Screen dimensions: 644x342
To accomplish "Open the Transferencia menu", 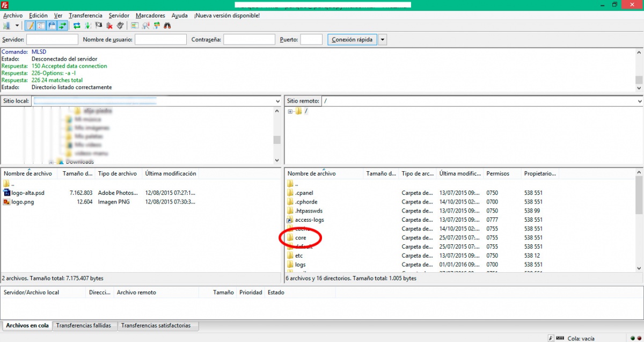I will [x=85, y=16].
